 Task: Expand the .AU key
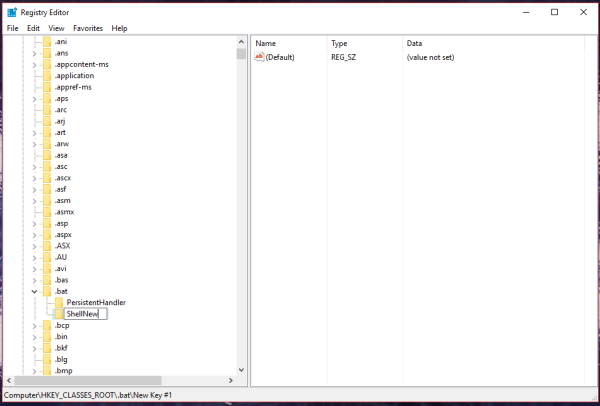click(x=34, y=258)
